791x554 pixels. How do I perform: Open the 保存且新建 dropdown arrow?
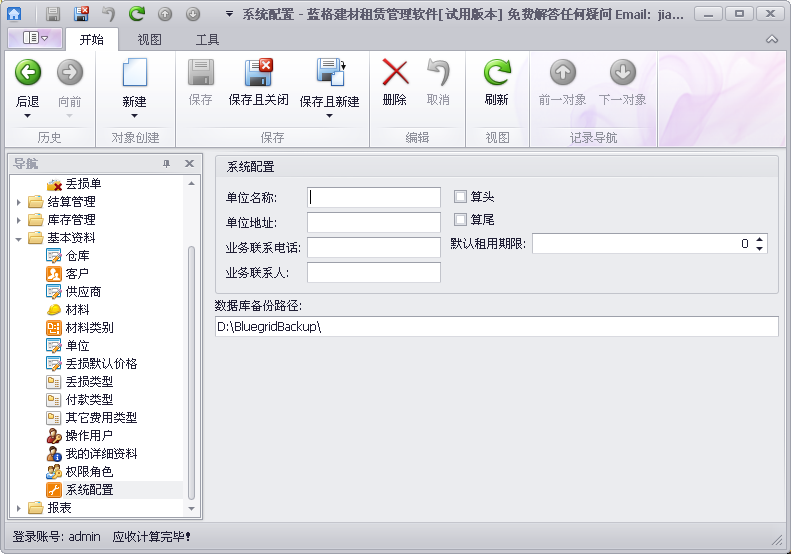330,116
